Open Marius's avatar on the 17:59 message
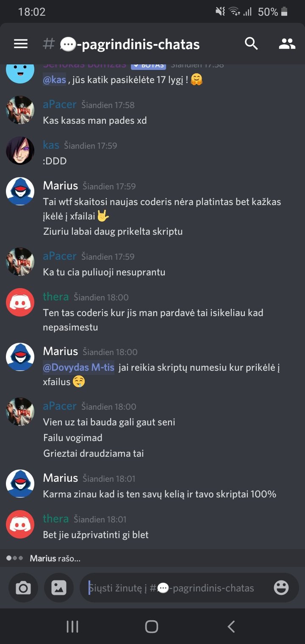 point(20,192)
